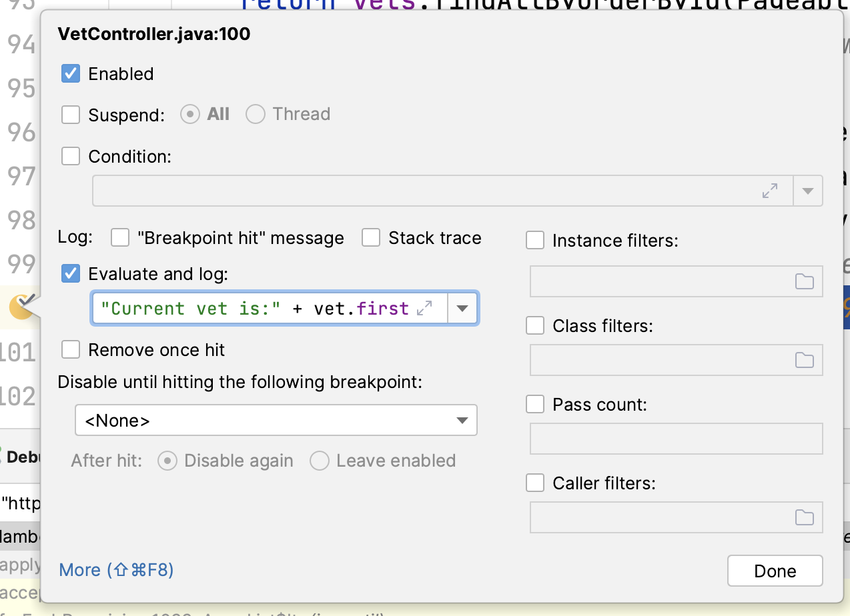Open the Instance filters folder chooser

pyautogui.click(x=805, y=281)
